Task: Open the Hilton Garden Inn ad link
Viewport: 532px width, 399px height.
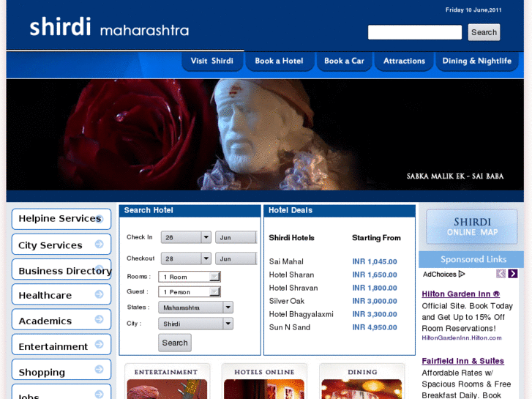Action: (460, 294)
